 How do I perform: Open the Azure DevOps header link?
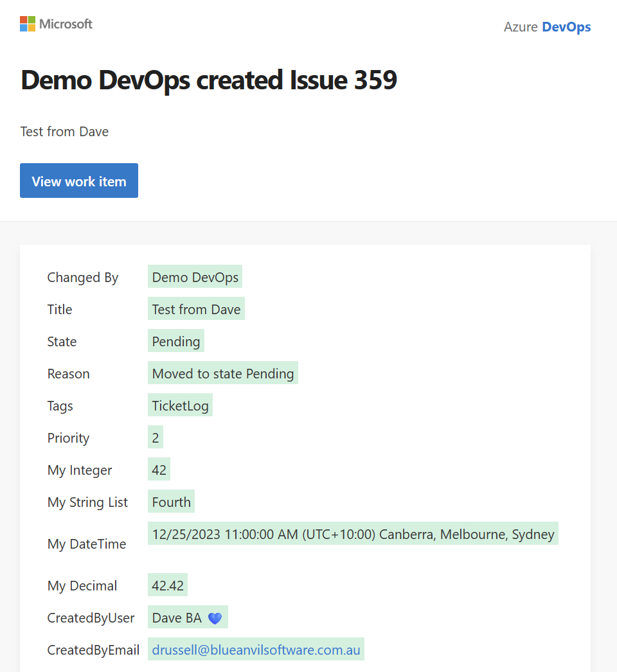coord(547,27)
